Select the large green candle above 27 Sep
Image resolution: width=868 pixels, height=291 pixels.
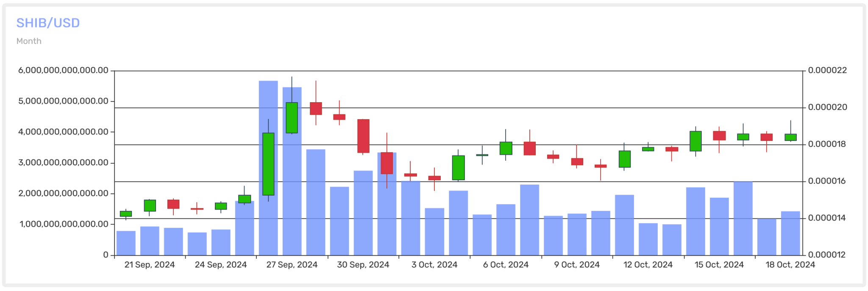(292, 118)
